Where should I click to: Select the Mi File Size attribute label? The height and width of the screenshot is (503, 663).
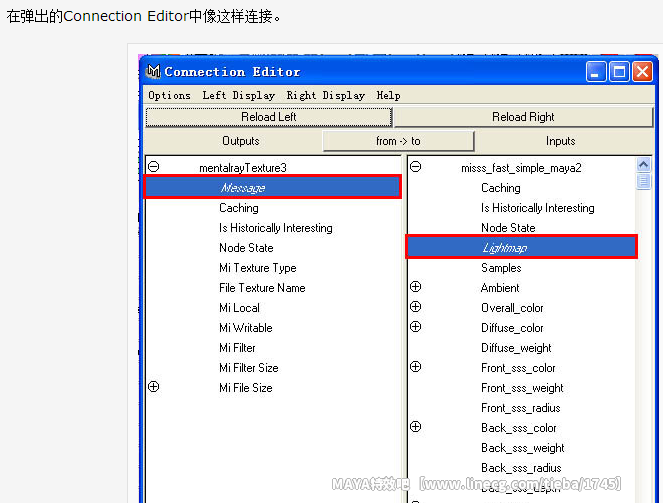246,388
